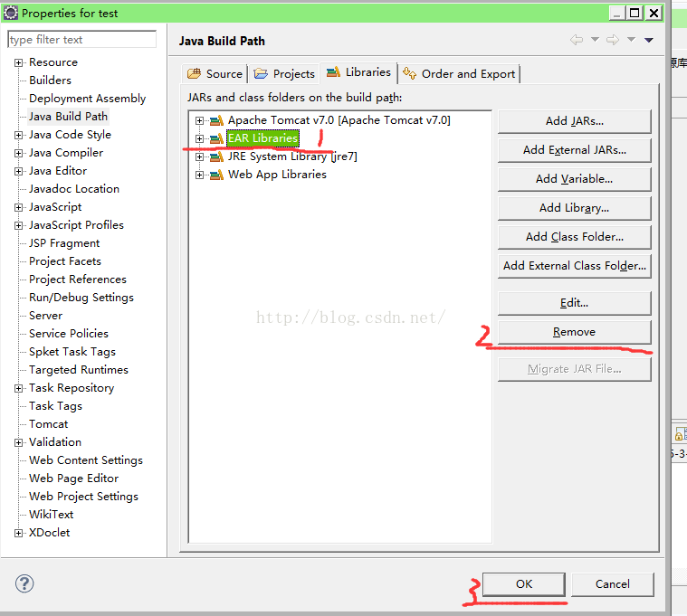The image size is (687, 616).
Task: Expand the Validation node
Action: [x=18, y=442]
